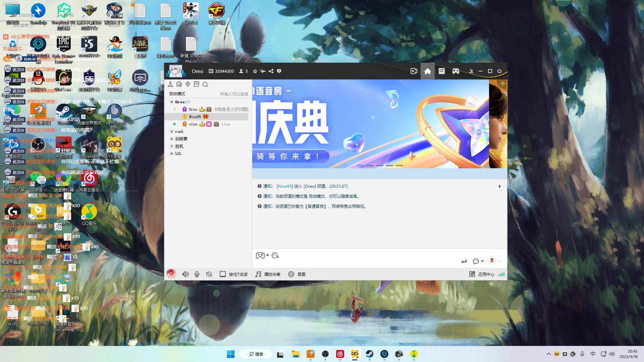Viewport: 644px width, 362px height.
Task: Enter the locked rank sub-channel
Action: [x=179, y=131]
